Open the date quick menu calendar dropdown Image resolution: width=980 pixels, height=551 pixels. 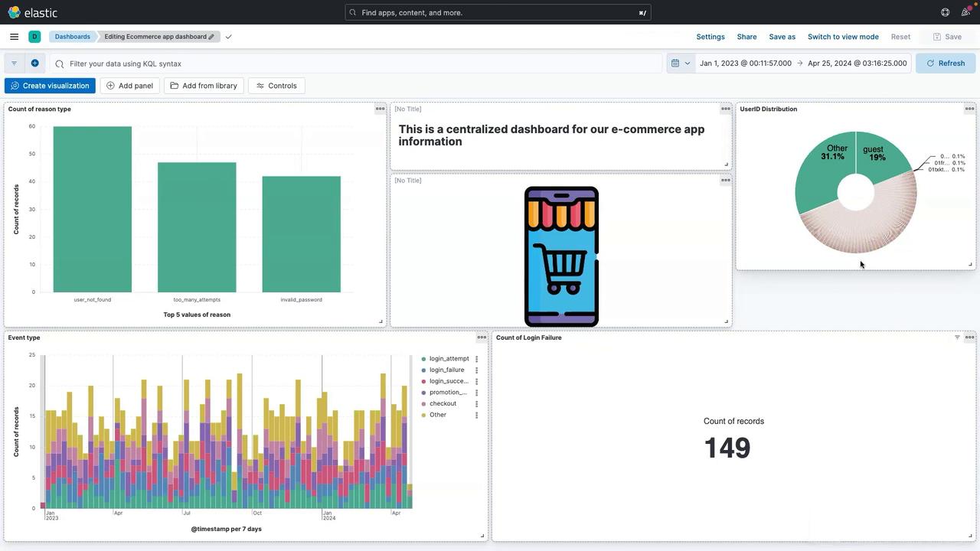(681, 64)
